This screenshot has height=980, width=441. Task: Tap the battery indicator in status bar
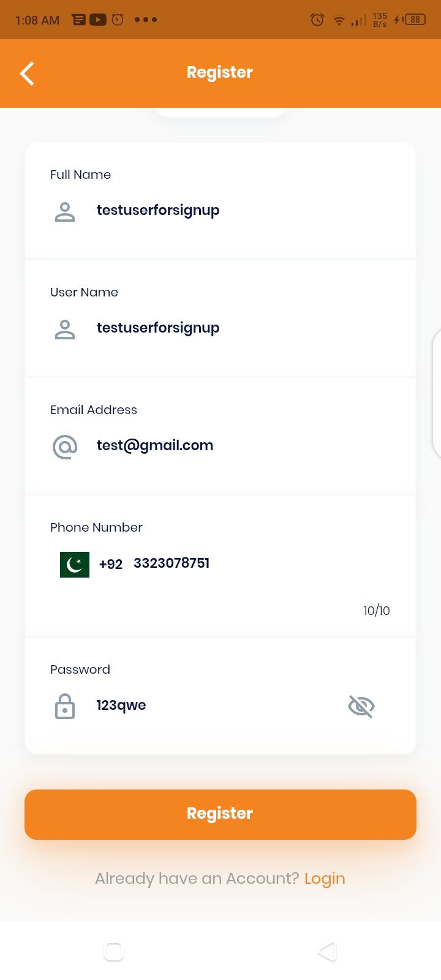pos(415,20)
